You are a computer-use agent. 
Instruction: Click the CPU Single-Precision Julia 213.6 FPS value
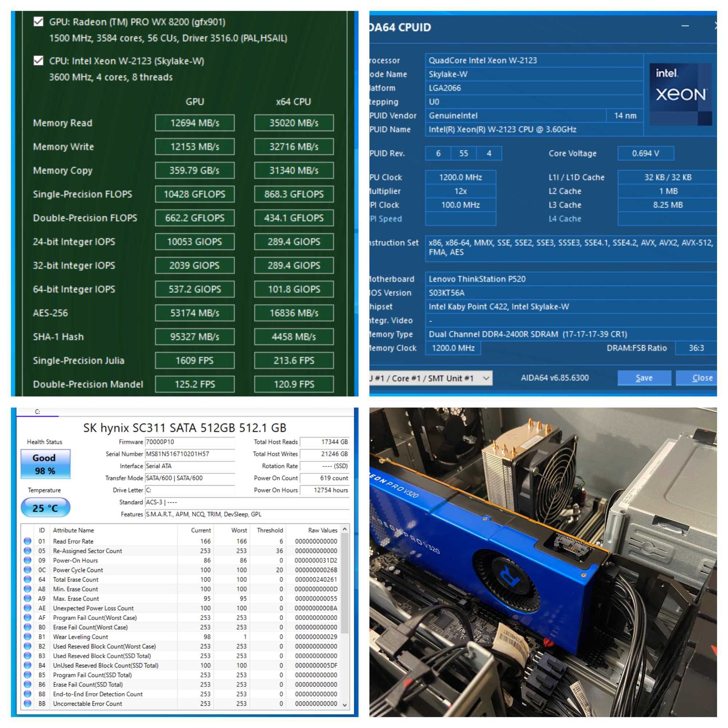(294, 360)
